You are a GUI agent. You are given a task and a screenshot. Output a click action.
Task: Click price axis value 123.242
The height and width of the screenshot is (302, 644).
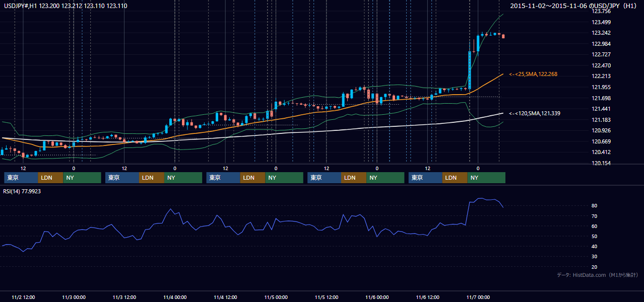[602, 33]
